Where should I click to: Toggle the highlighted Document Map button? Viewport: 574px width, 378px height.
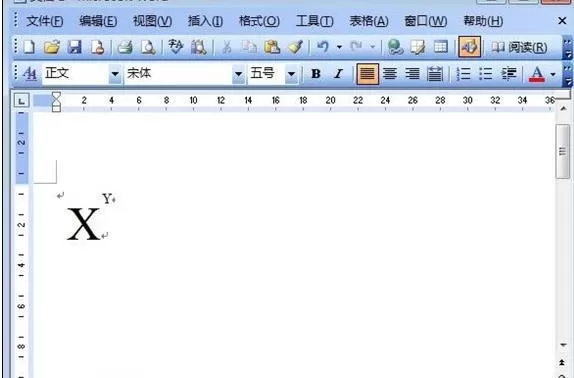coord(469,47)
